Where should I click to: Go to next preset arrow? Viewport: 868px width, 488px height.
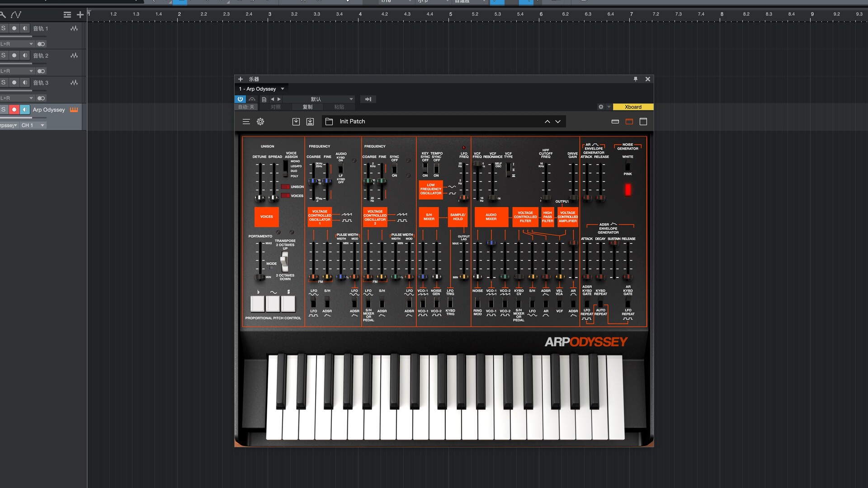pos(279,99)
